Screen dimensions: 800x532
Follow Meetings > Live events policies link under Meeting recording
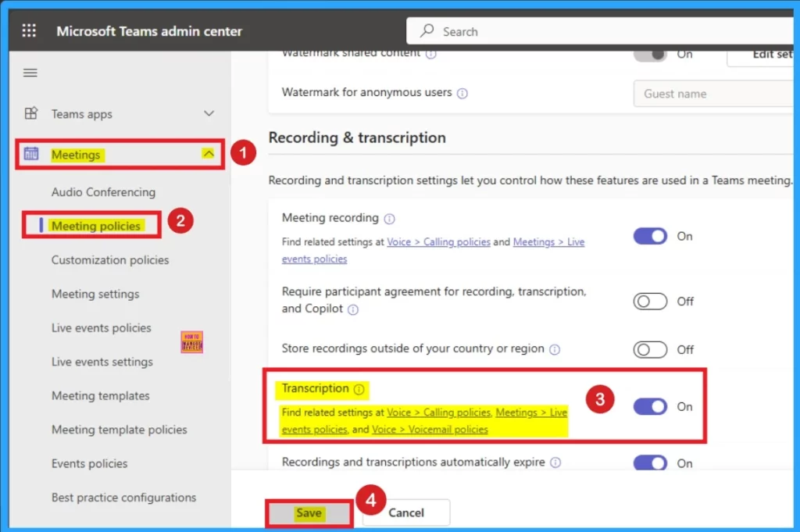pyautogui.click(x=548, y=241)
